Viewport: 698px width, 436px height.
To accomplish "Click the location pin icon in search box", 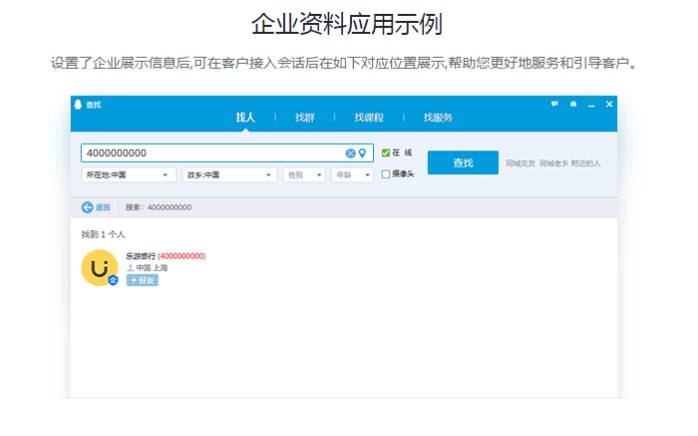I will (x=362, y=153).
